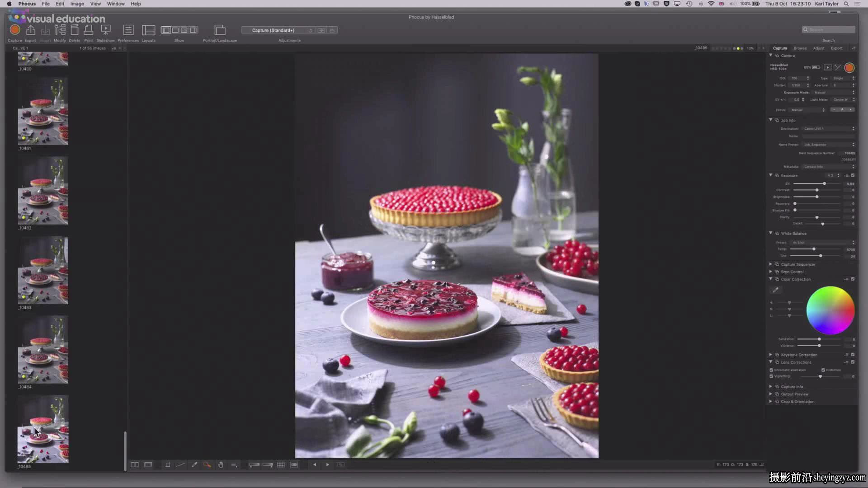Toggle the Chromatic aberration checkbox
This screenshot has height=488, width=868.
tap(772, 370)
